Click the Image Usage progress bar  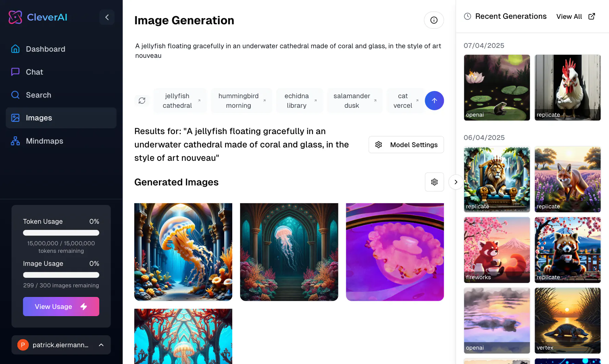tap(61, 275)
